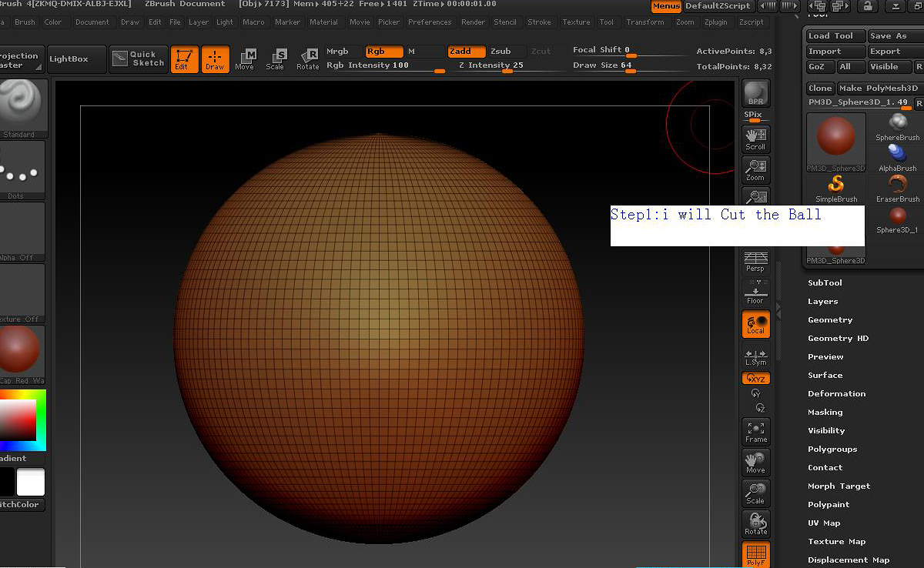The image size is (924, 568).
Task: Pick the EraserBrush tool thumbnail
Action: pyautogui.click(x=898, y=188)
